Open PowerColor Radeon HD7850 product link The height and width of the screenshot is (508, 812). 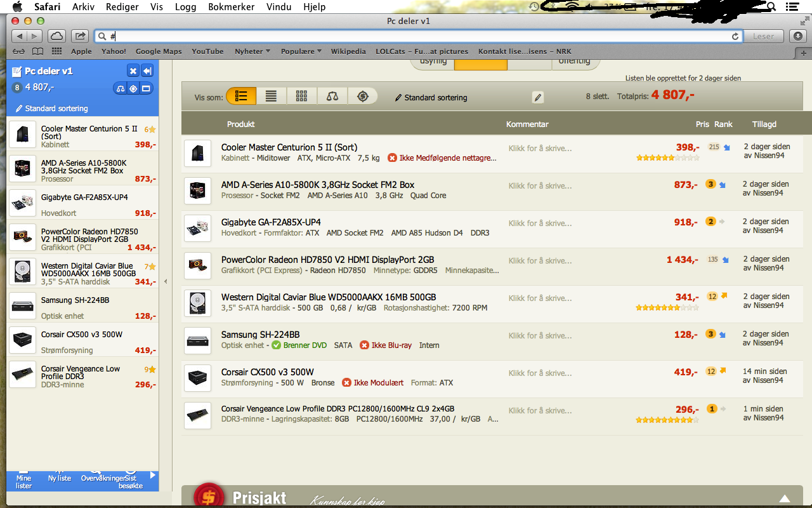click(328, 260)
